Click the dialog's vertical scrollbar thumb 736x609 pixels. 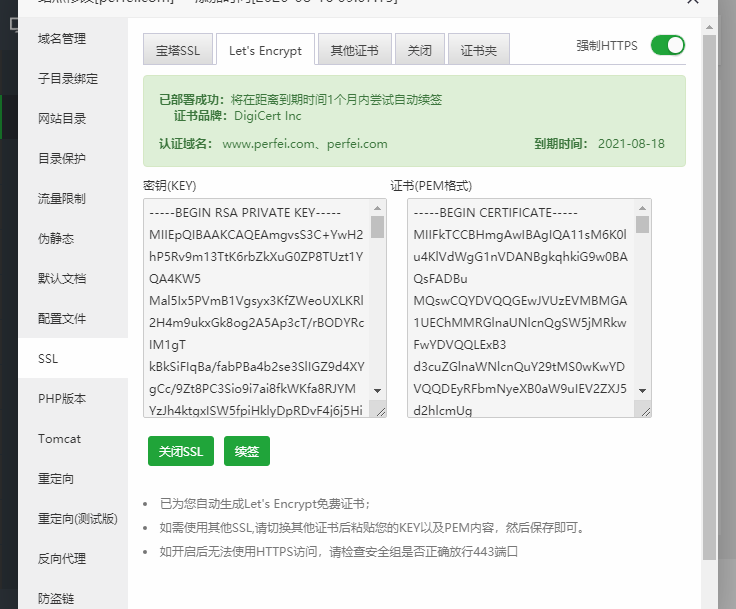709,297
